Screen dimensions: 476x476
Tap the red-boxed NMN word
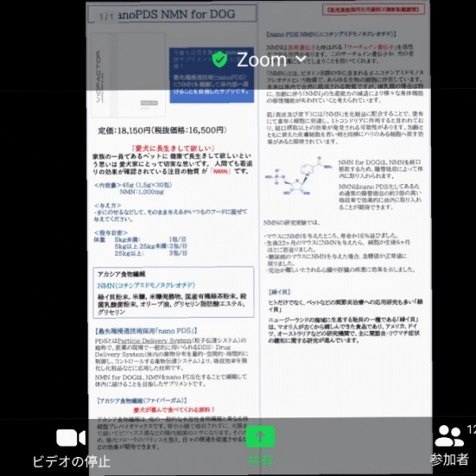pyautogui.click(x=221, y=171)
